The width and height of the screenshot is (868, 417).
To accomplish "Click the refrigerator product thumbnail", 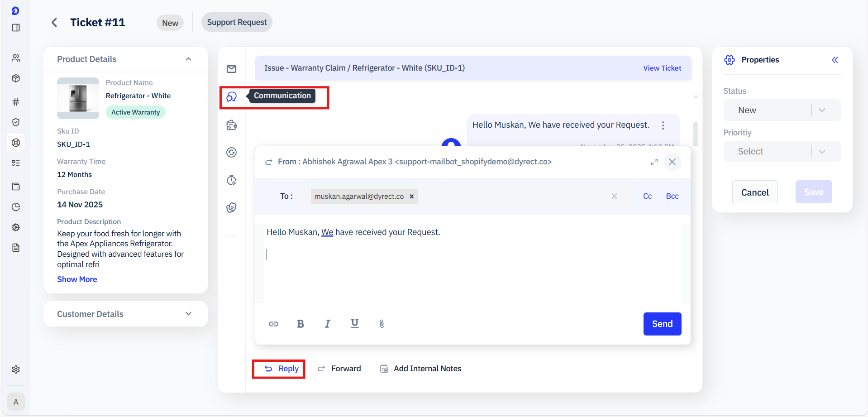I will pyautogui.click(x=78, y=98).
